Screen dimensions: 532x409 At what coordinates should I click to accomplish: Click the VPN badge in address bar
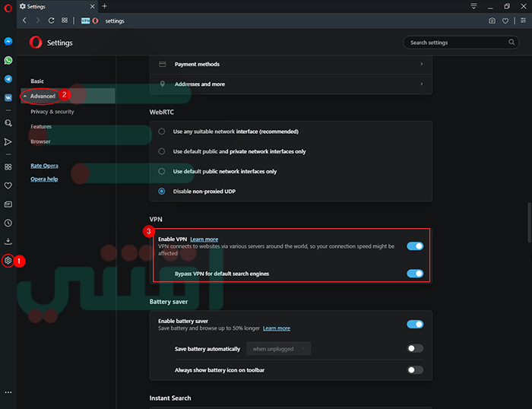coord(85,21)
